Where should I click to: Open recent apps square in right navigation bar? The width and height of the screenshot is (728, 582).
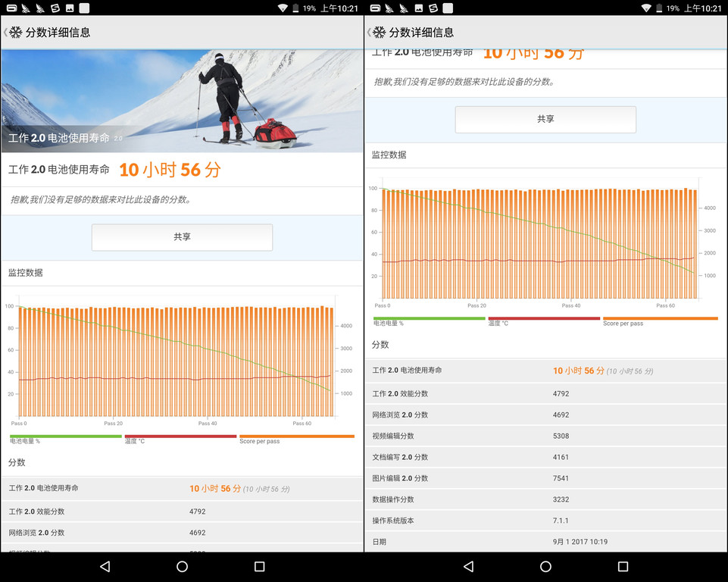(x=623, y=567)
